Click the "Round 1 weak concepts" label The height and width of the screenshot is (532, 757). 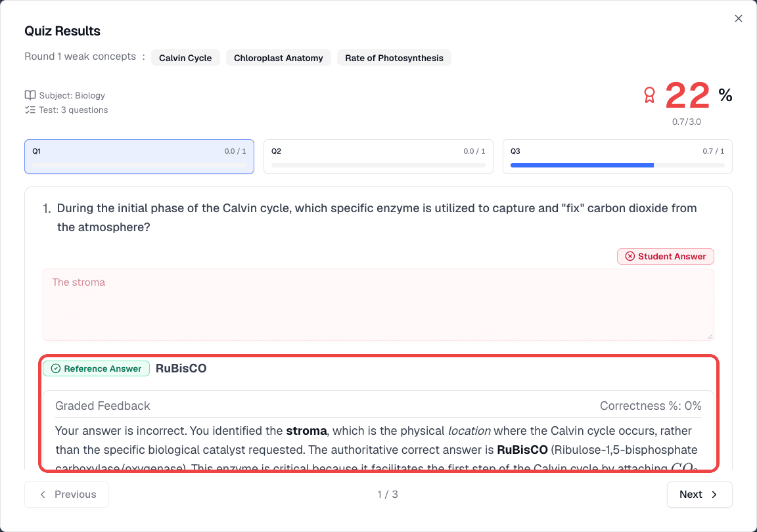tap(80, 56)
